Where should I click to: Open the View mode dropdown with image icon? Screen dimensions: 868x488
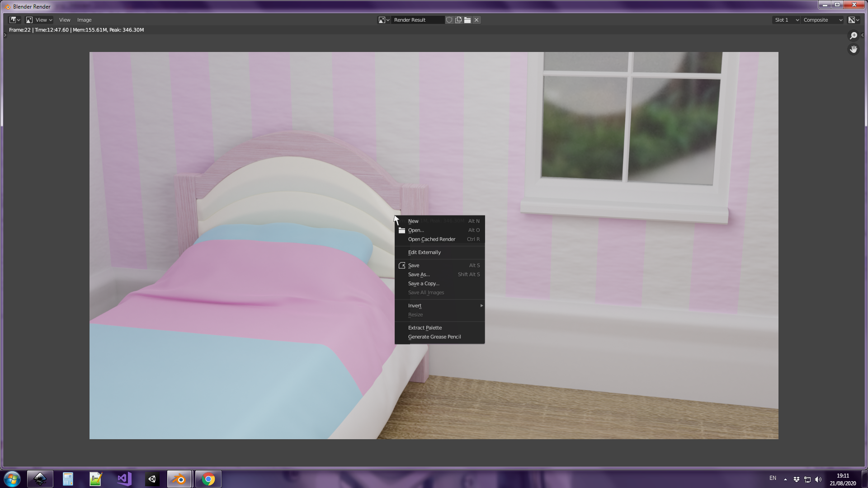point(39,20)
